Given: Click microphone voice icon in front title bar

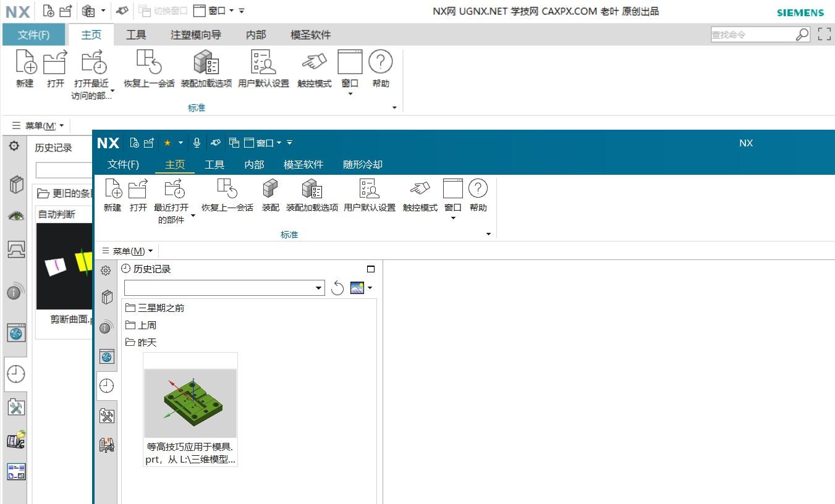Looking at the screenshot, I should coord(197,143).
